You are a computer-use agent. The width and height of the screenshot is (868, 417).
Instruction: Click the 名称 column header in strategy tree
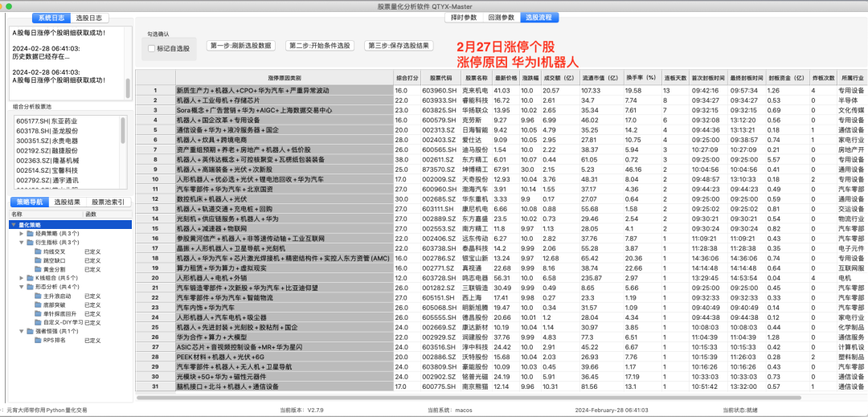pyautogui.click(x=46, y=214)
